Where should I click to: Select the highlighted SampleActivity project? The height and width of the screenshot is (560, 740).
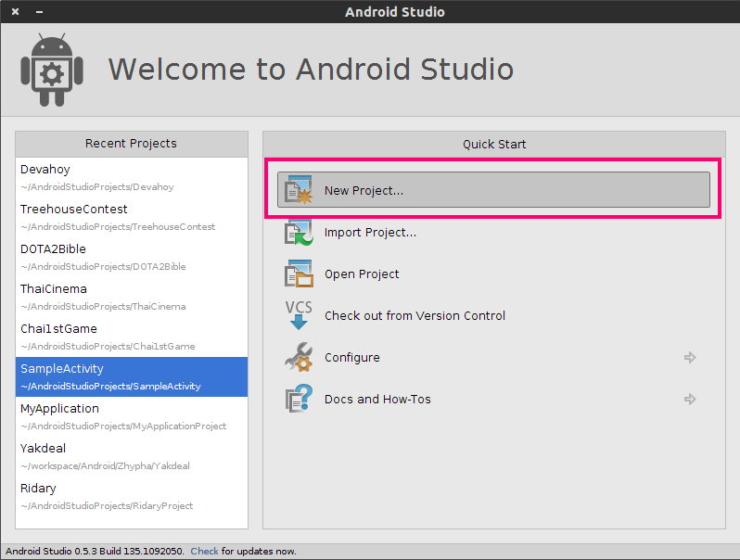click(132, 377)
